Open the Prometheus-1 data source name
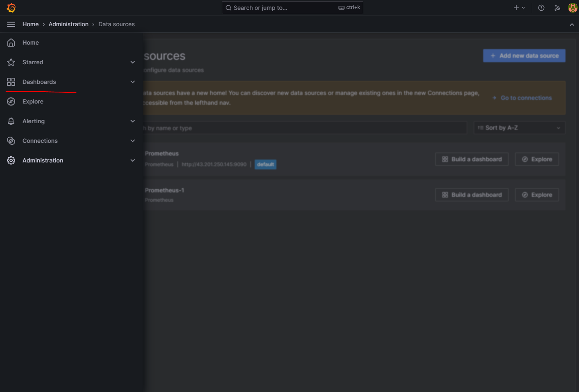Image resolution: width=579 pixels, height=392 pixels. click(x=165, y=190)
